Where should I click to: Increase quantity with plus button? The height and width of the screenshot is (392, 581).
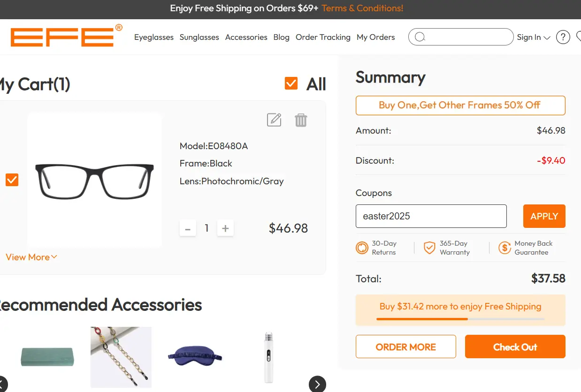pyautogui.click(x=225, y=228)
